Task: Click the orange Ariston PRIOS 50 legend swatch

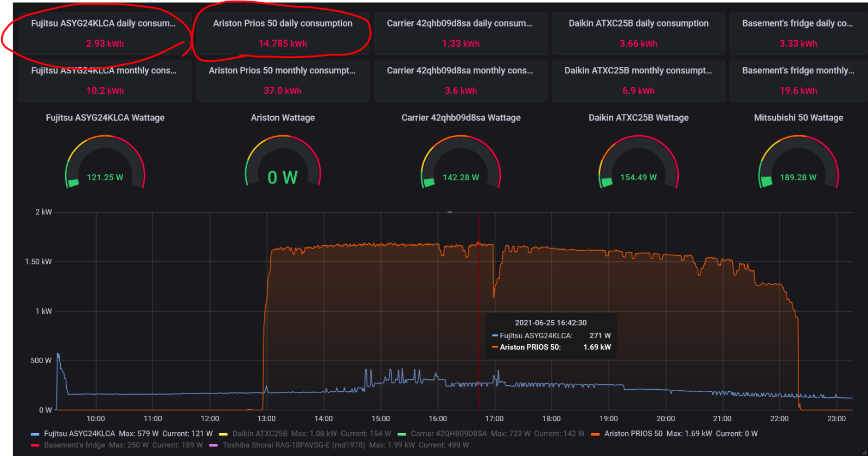Action: coord(596,434)
